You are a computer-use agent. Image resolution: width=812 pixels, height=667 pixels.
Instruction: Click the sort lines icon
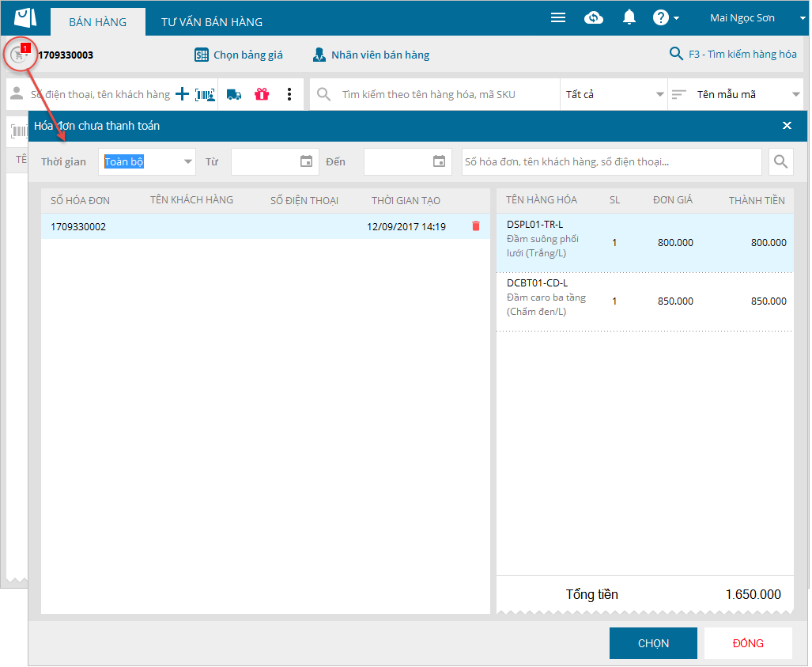point(679,94)
